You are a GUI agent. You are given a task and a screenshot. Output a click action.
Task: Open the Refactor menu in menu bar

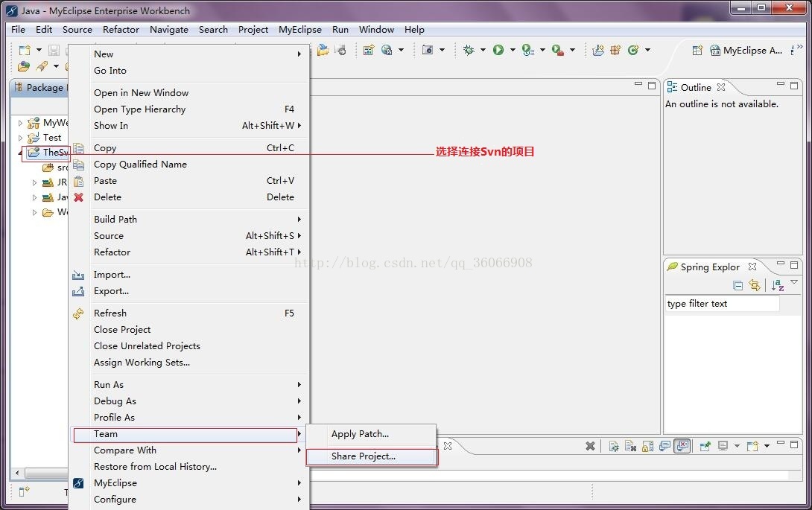click(121, 30)
